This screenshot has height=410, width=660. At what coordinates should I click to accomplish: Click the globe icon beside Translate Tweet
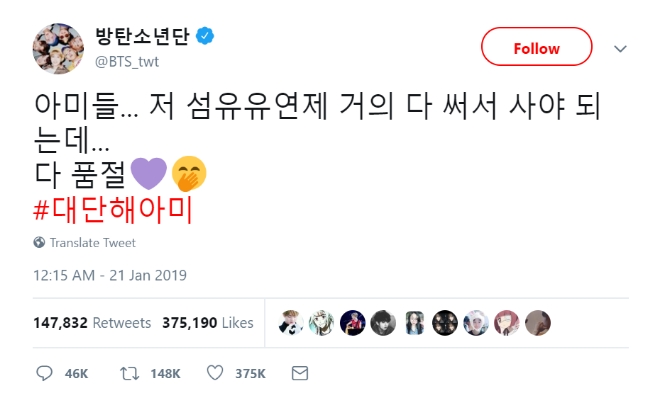pyautogui.click(x=39, y=242)
